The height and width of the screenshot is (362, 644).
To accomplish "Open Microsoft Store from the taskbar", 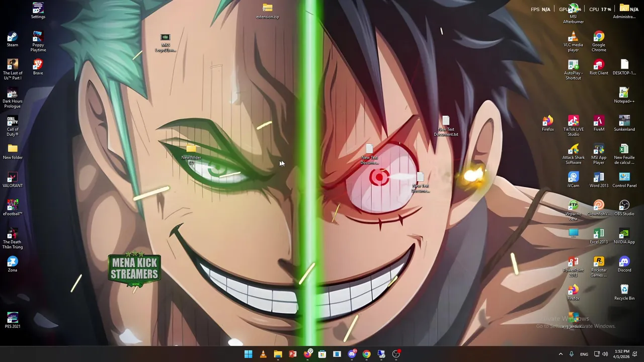I will point(322,354).
